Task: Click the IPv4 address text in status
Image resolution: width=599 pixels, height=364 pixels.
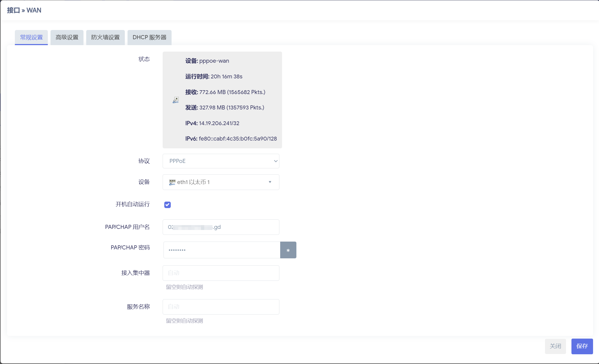Action: [x=219, y=123]
